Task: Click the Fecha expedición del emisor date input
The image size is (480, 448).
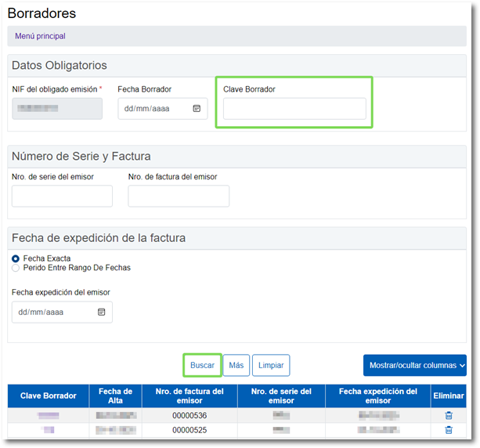Action: [55, 312]
